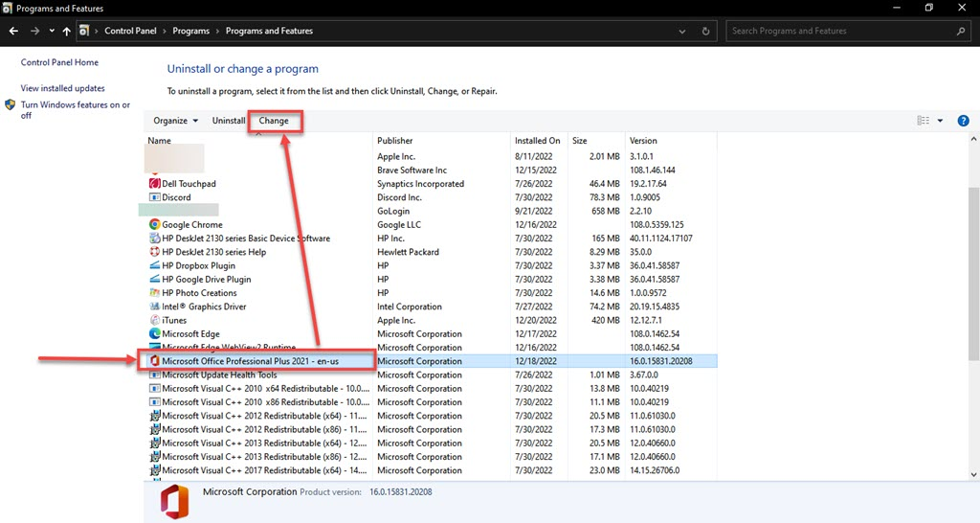
Task: Click the search magnifier icon
Action: [961, 31]
